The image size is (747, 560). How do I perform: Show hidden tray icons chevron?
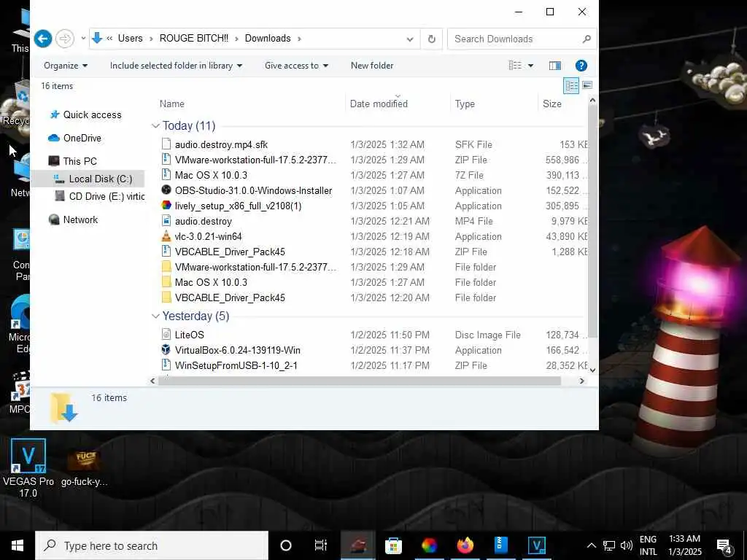pos(591,545)
